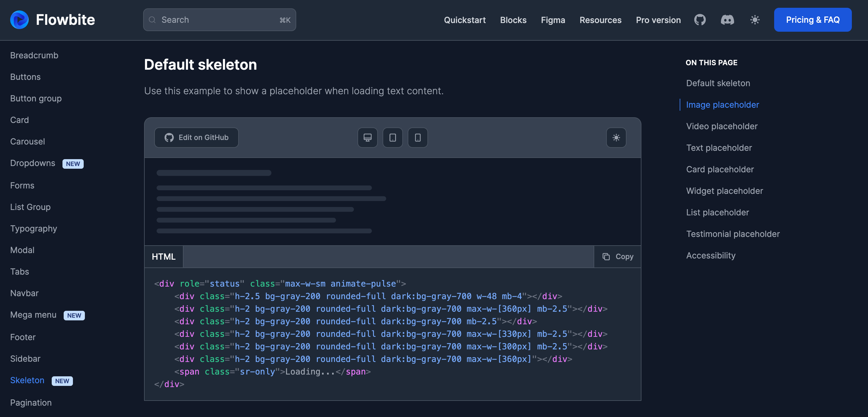Open the Discord community icon
The image size is (868, 417).
point(727,20)
